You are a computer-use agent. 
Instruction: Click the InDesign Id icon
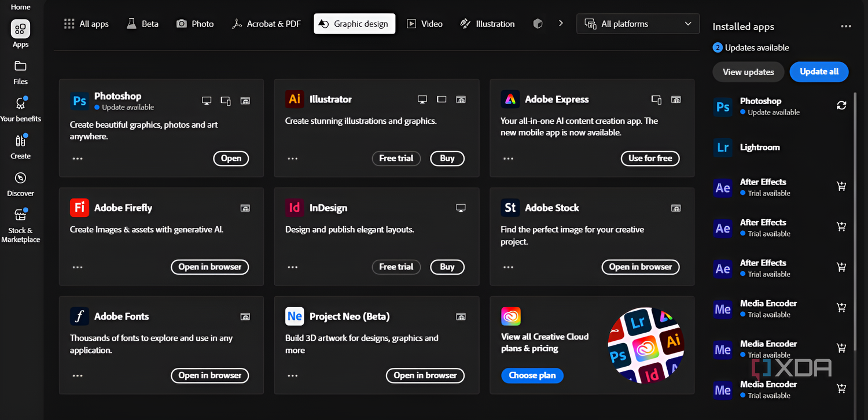(295, 208)
